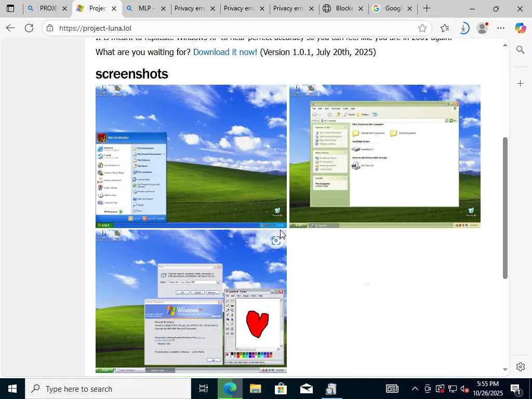Screen dimensions: 532x399
Task: Switch to the PROJE search tab
Action: pyautogui.click(x=47, y=8)
